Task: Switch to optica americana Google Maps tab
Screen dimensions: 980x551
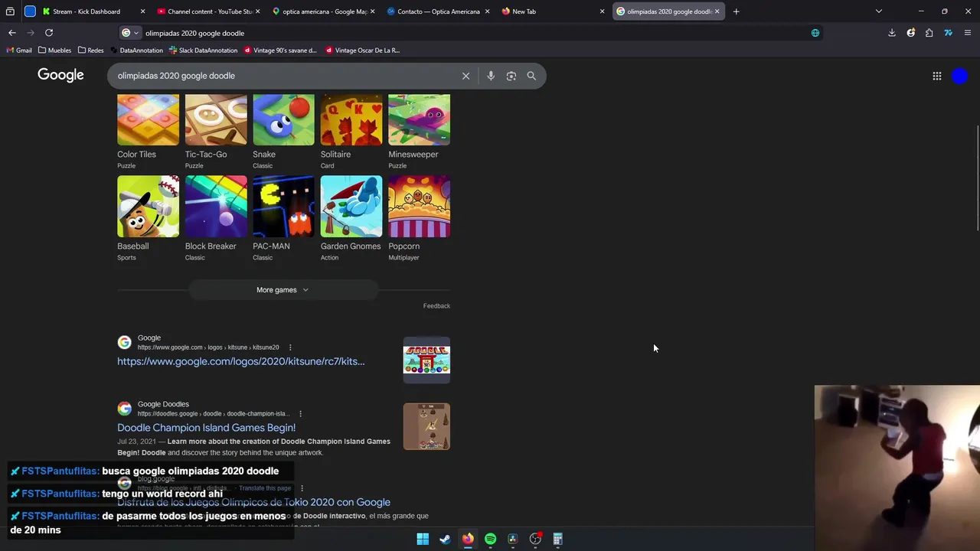Action: coord(324,11)
